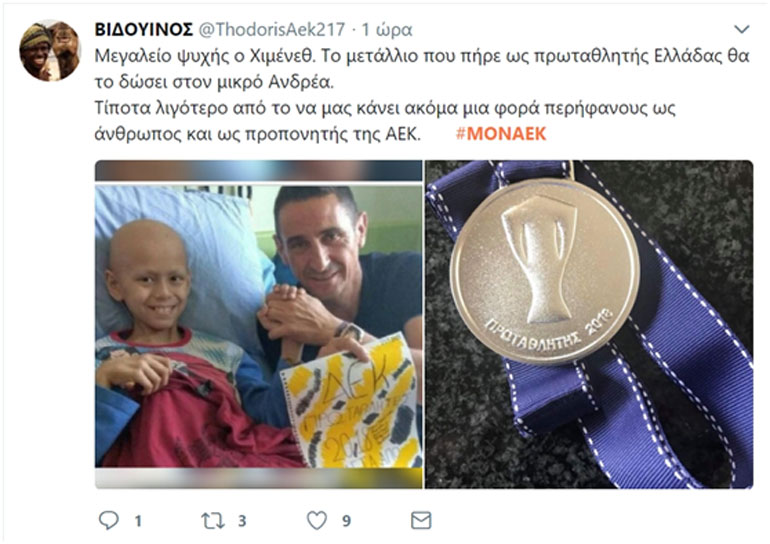Viewport: 770px width, 544px height.
Task: Click the reply speech bubble icon
Action: coord(109,520)
